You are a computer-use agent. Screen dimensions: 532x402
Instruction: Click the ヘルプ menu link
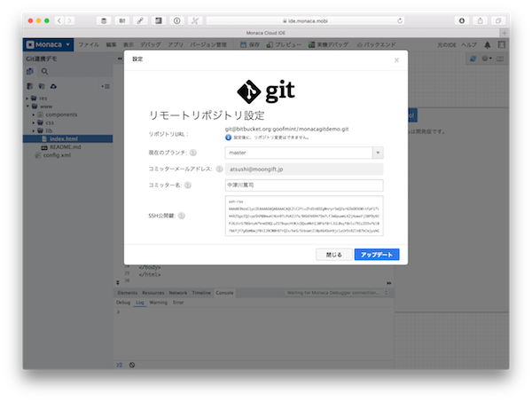[469, 45]
